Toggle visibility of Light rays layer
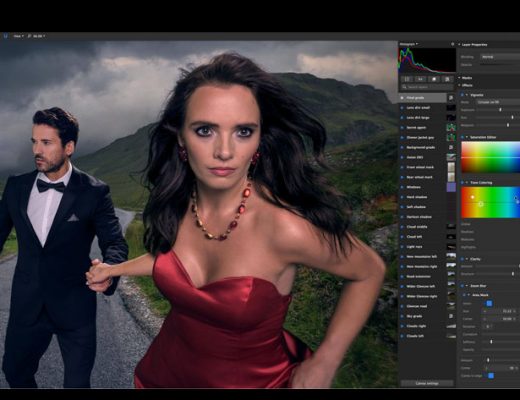 point(402,247)
